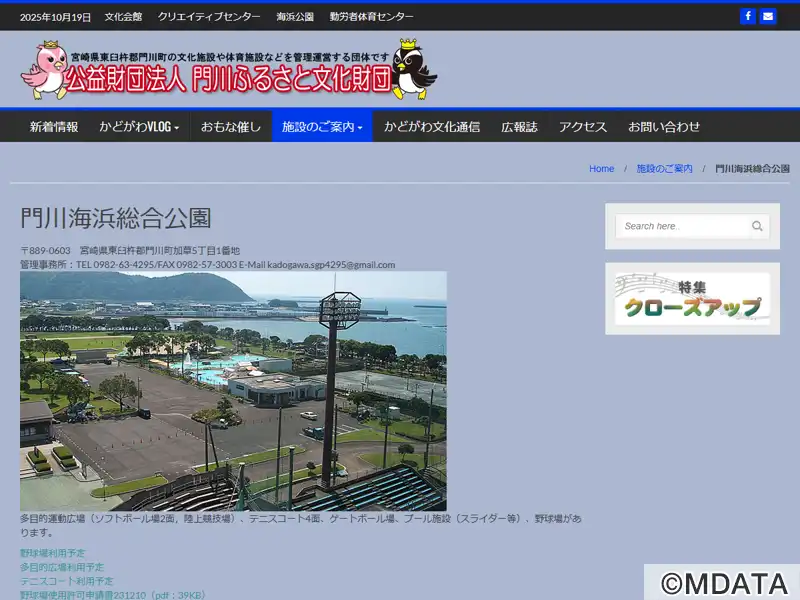
Task: Open 野球場利用予定 schedule link
Action: [53, 553]
